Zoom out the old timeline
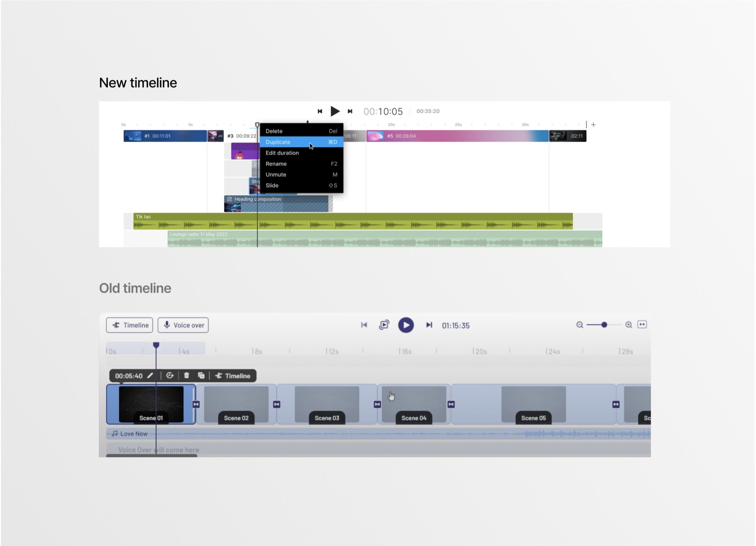Image resolution: width=756 pixels, height=546 pixels. click(580, 325)
